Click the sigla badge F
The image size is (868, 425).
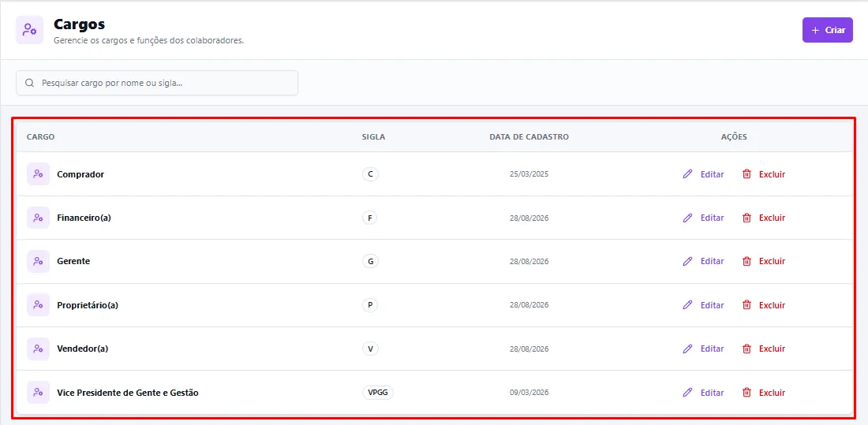click(370, 218)
